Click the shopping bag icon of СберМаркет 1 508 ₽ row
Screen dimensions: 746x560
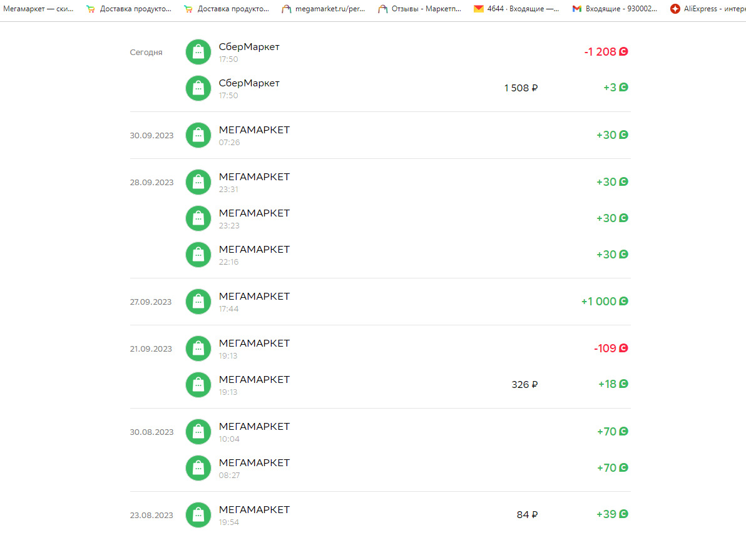click(x=198, y=88)
